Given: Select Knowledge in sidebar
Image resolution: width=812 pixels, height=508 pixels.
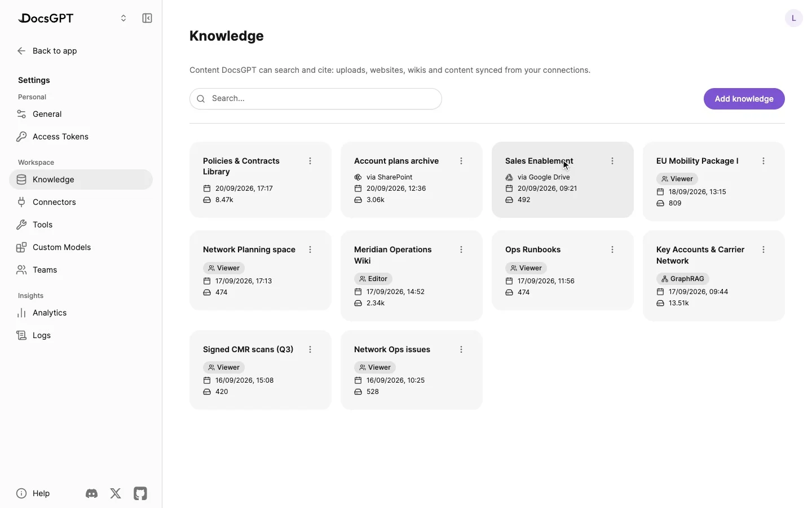Looking at the screenshot, I should pos(81,179).
